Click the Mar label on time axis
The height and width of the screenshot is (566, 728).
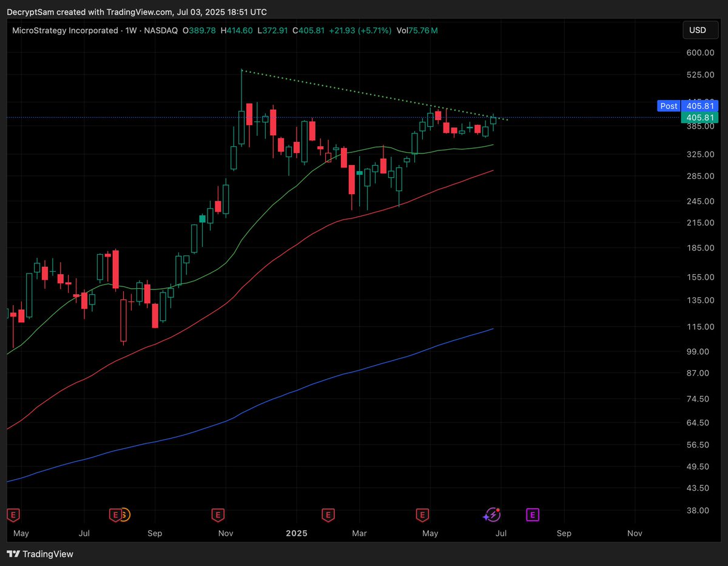tap(360, 533)
